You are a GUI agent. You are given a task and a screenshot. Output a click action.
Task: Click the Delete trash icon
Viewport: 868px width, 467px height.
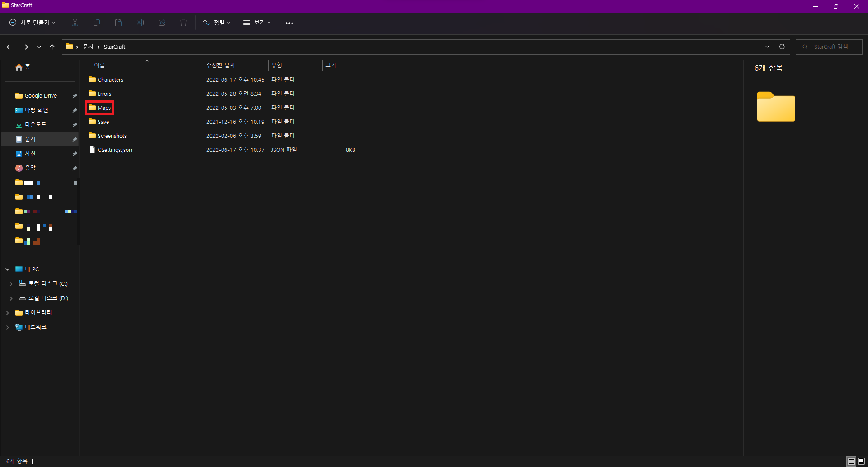coord(184,23)
